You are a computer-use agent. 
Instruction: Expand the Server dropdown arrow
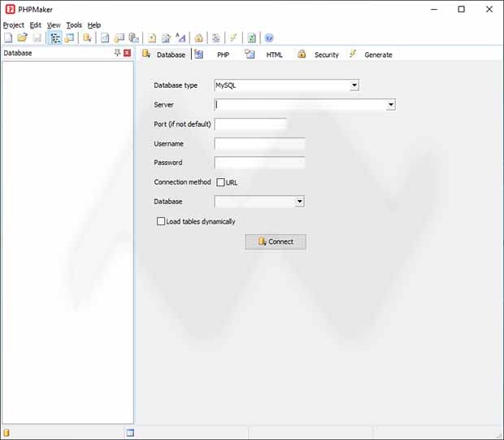point(391,105)
